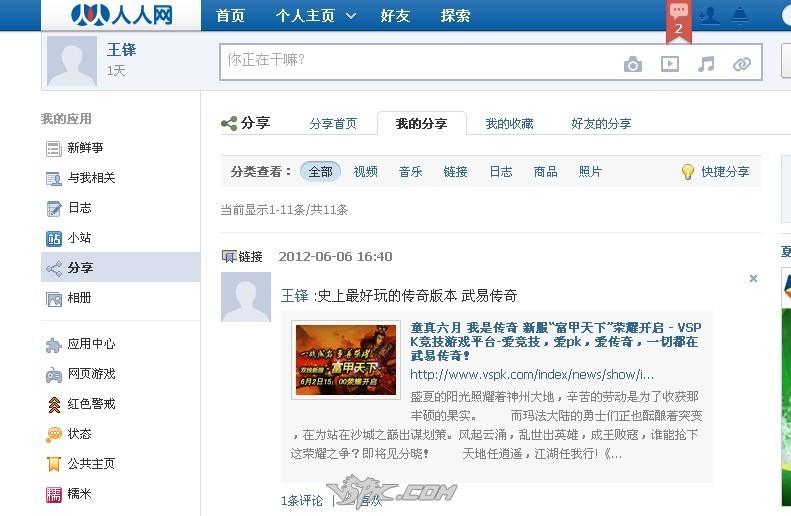This screenshot has width=791, height=516.
Task: Open 好友 in top navigation
Action: coord(395,16)
